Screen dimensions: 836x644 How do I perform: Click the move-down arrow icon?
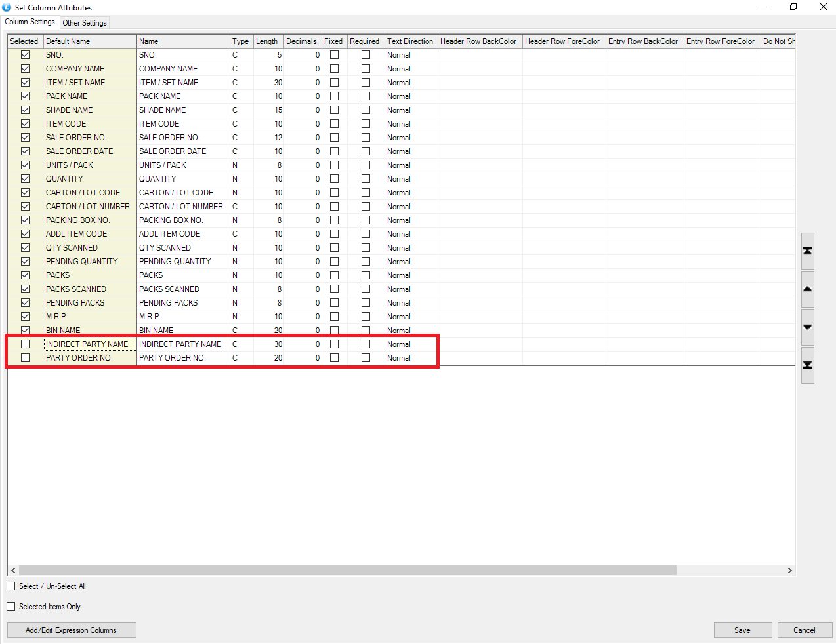pos(808,327)
